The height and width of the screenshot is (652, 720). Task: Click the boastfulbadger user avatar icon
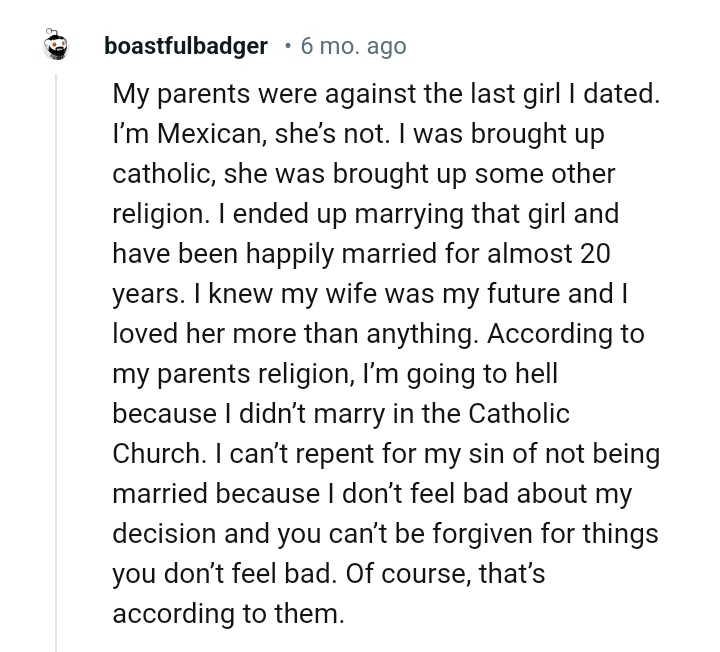point(58,45)
